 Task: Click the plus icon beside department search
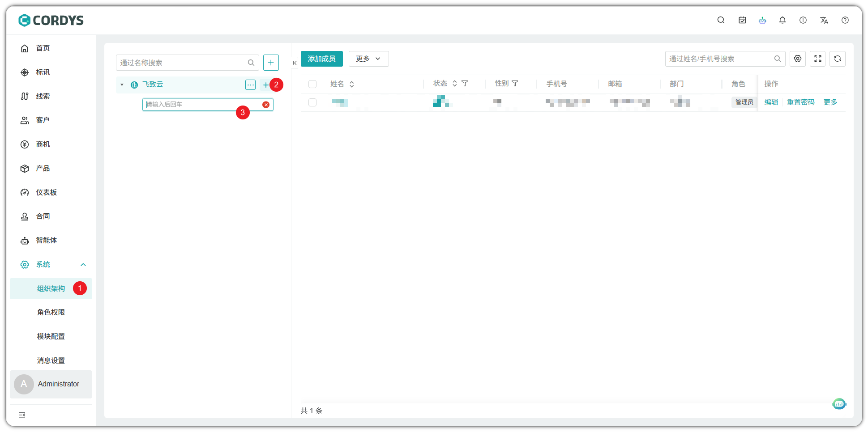coord(271,63)
